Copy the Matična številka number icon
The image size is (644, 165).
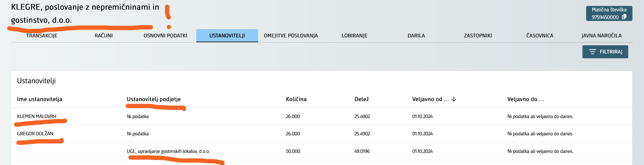(624, 17)
